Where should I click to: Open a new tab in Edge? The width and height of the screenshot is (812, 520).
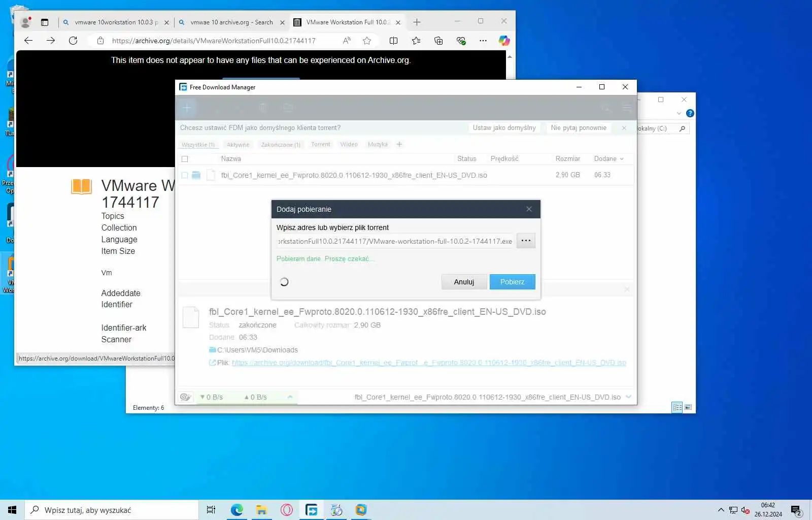point(417,22)
